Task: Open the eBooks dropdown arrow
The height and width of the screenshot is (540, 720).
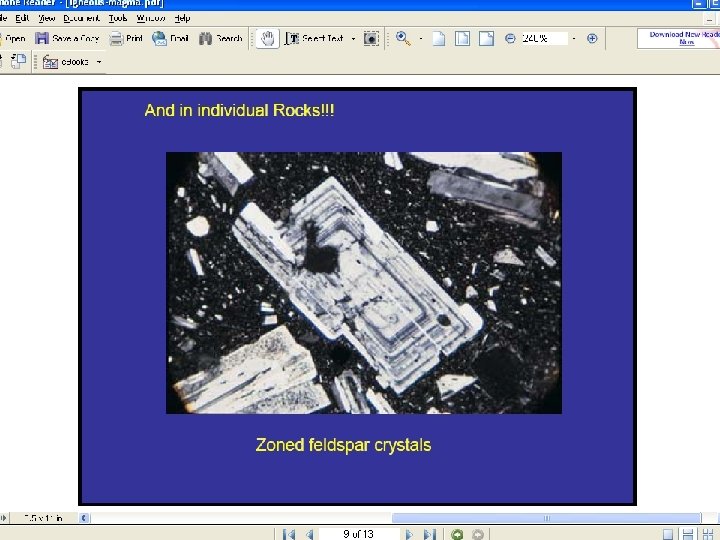Action: [99, 62]
